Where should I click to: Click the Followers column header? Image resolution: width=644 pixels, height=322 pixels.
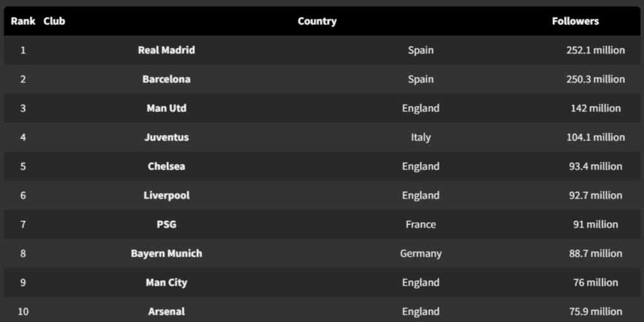(x=575, y=21)
